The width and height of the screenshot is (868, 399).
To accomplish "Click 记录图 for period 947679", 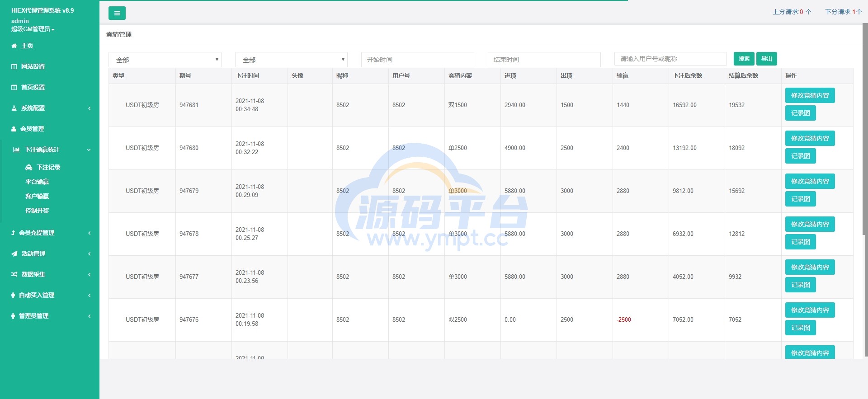I will [x=800, y=199].
